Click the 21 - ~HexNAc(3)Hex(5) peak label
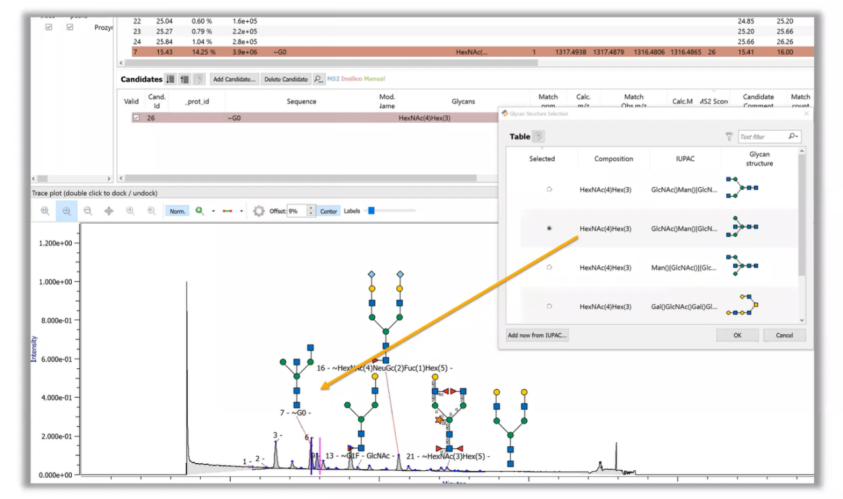This screenshot has height=499, width=843. point(448,456)
